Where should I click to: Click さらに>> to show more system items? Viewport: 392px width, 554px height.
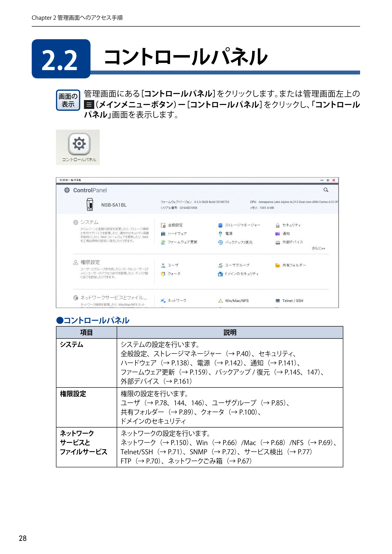click(x=318, y=248)
